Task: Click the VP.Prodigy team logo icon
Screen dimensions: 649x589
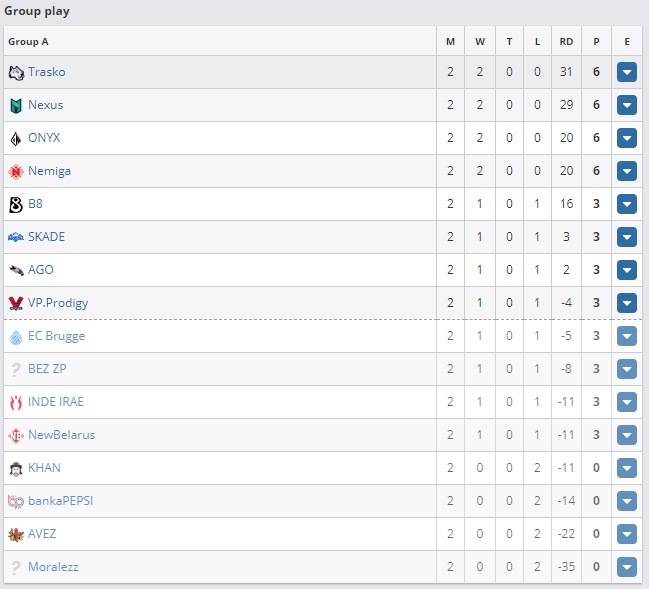Action: pyautogui.click(x=16, y=303)
